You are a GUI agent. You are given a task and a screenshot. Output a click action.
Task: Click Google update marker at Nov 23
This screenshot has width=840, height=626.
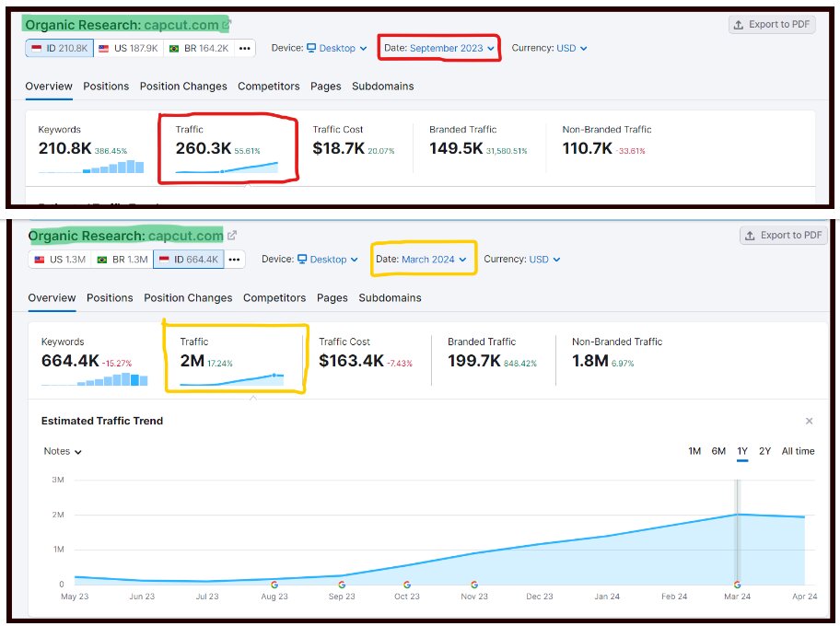pos(474,585)
